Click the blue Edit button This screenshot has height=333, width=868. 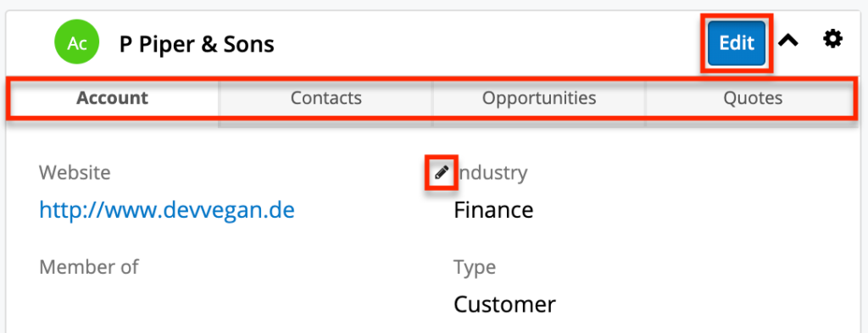(x=737, y=43)
